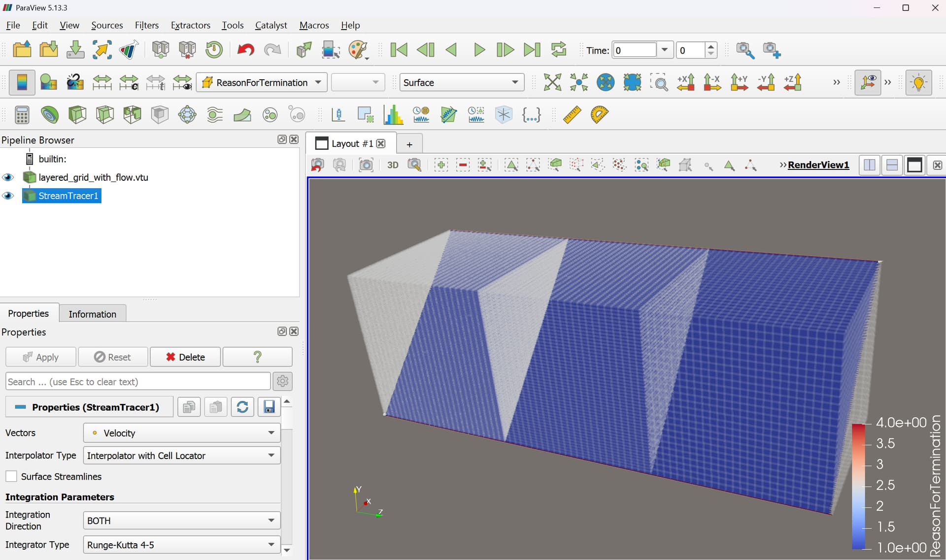
Task: Select StreamTracer1 in Pipeline Browser
Action: tap(68, 196)
